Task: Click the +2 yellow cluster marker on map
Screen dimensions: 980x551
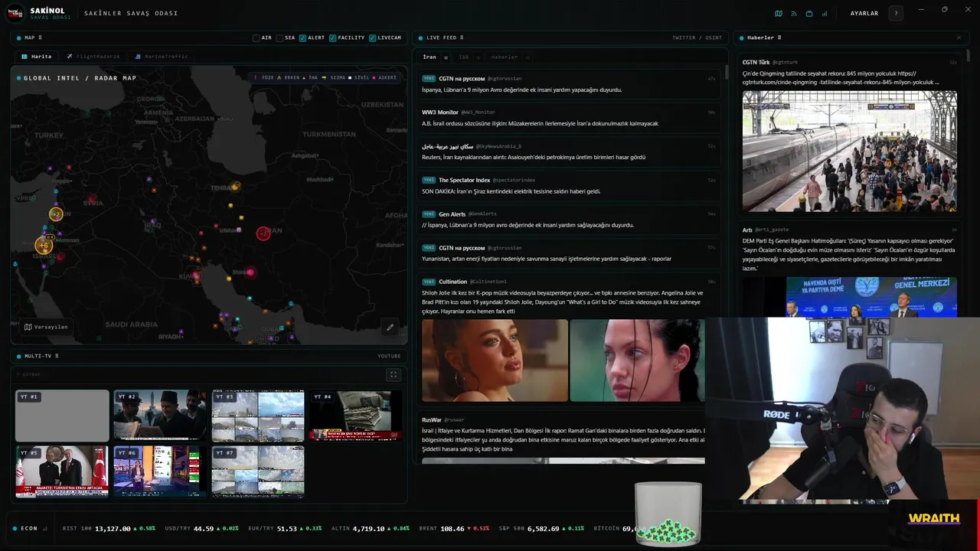Action: (56, 214)
